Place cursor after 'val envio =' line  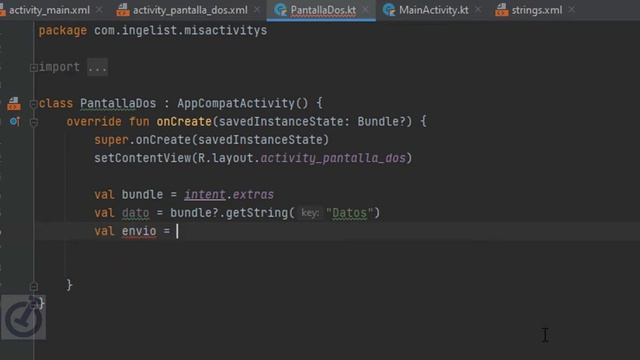(x=178, y=231)
